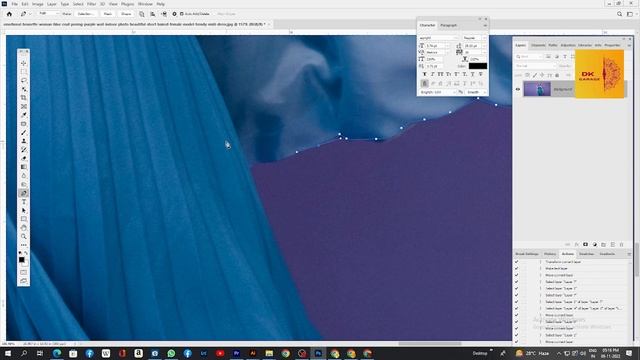This screenshot has height=360, width=640.
Task: Open the Window menu
Action: [x=145, y=4]
